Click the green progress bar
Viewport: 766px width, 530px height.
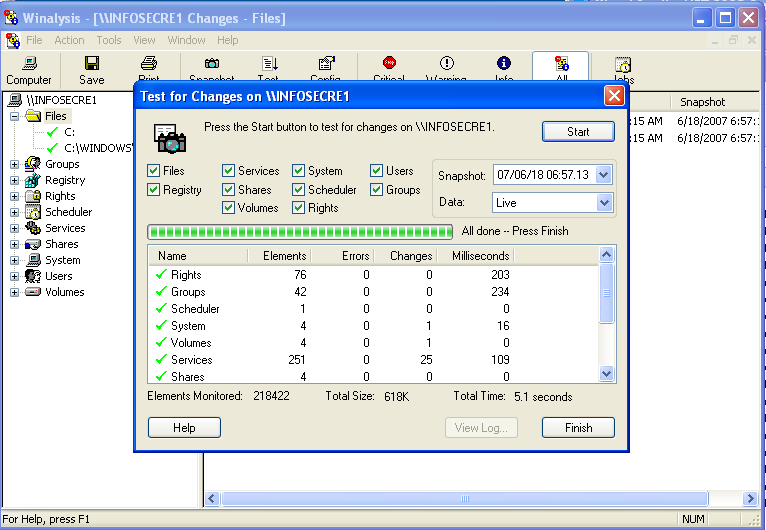coord(300,232)
